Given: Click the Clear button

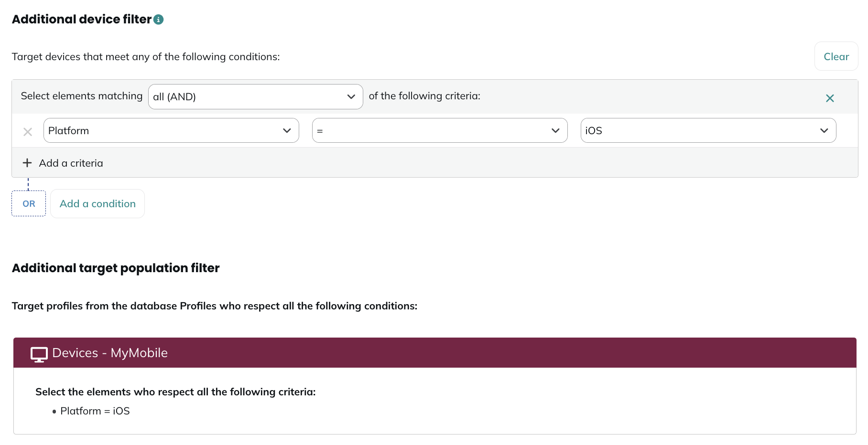Looking at the screenshot, I should [x=836, y=56].
